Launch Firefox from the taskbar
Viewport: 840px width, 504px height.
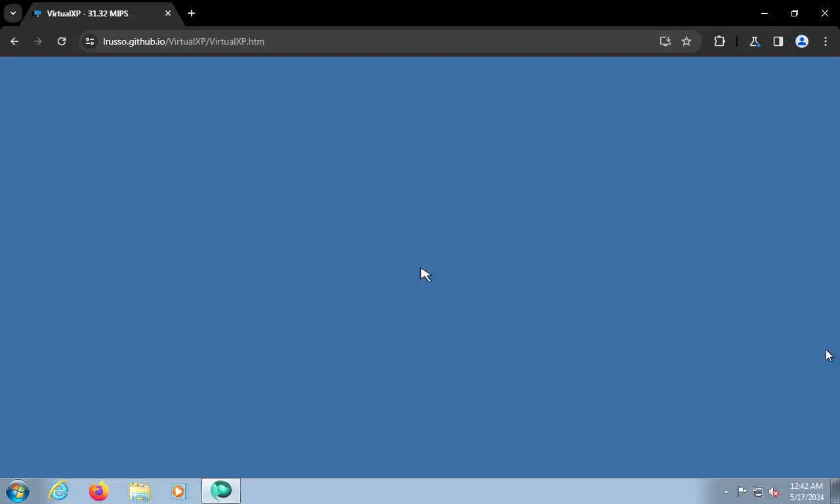point(99,491)
